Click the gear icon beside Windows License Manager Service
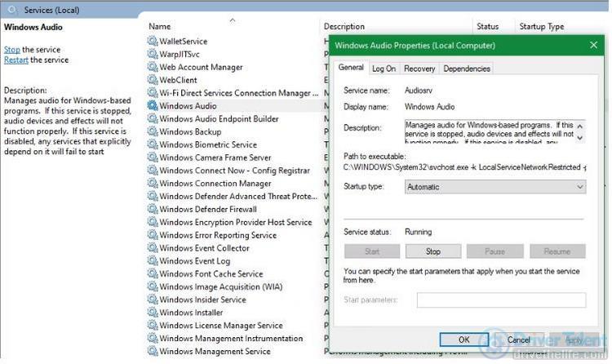612x364 pixels. coord(153,325)
